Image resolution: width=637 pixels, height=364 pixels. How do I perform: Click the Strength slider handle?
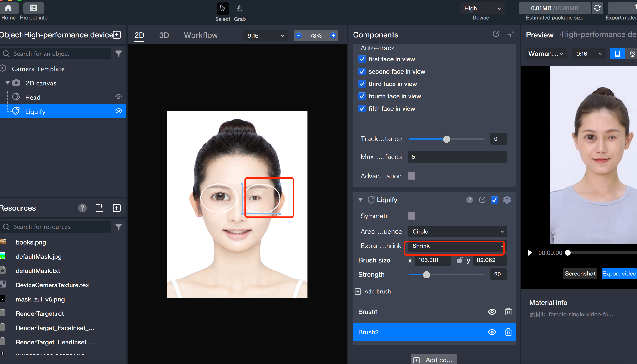(426, 275)
